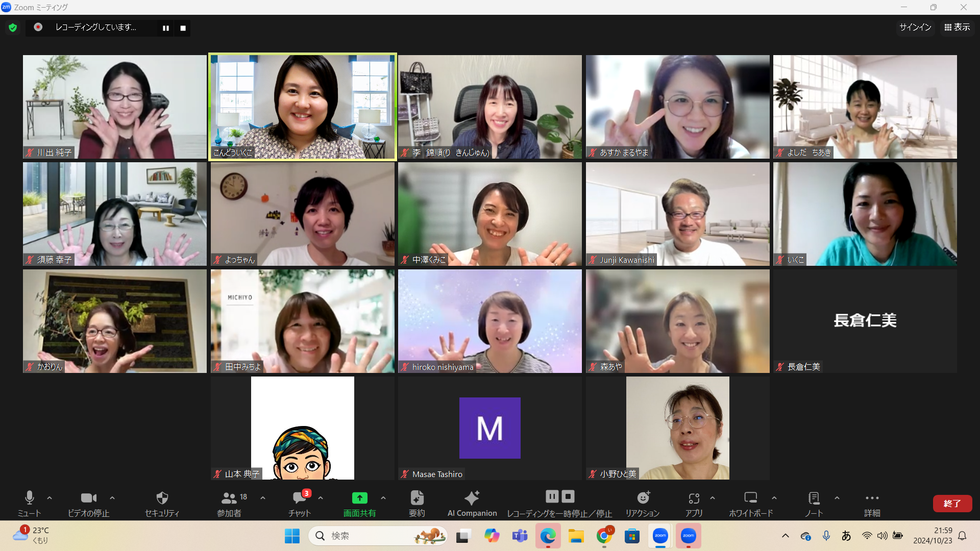Stop recording using top-left stop button
This screenshot has width=980, height=551.
click(183, 28)
